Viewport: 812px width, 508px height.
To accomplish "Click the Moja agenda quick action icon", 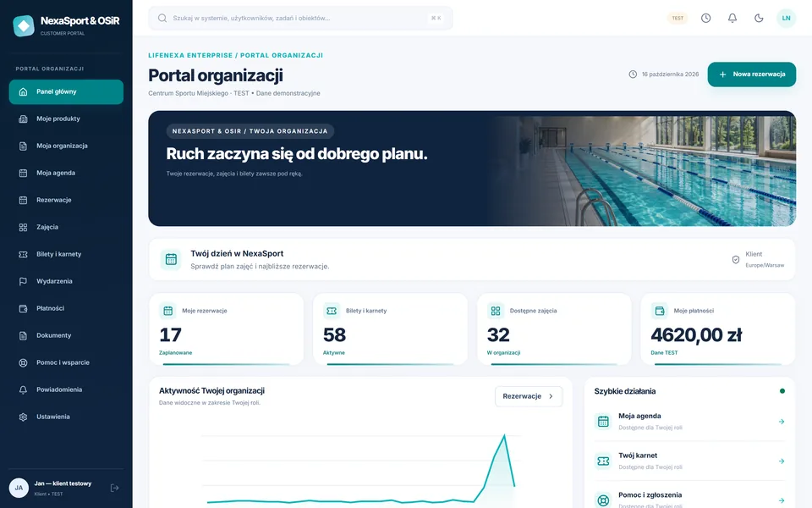I will (603, 422).
